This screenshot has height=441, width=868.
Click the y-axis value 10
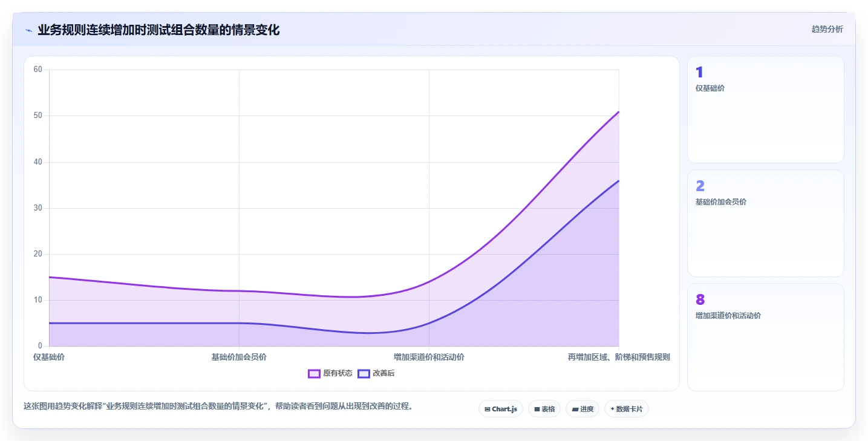click(x=38, y=300)
